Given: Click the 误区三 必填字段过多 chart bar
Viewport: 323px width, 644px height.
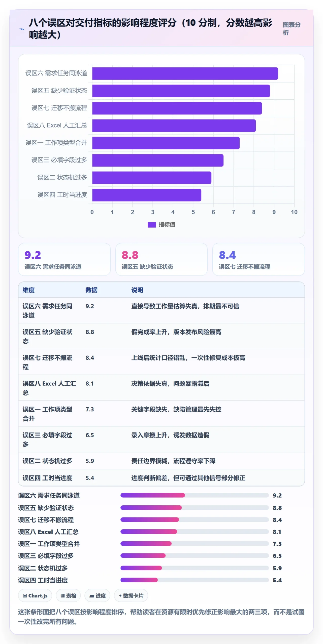Looking at the screenshot, I should (x=158, y=160).
